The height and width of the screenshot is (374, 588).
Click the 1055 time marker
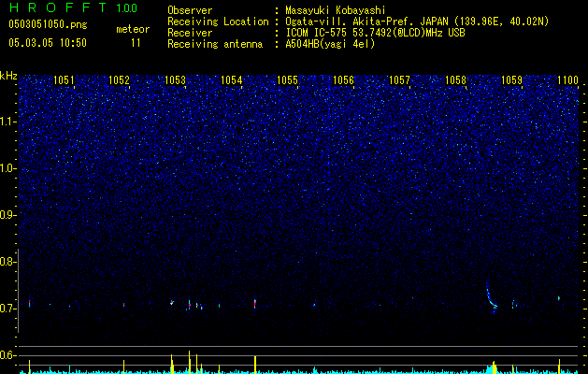click(287, 79)
